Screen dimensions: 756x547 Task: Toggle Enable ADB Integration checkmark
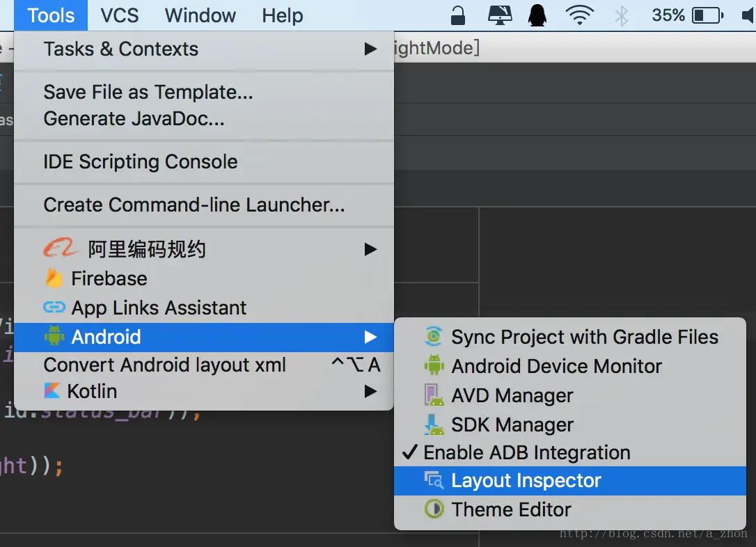(x=409, y=452)
